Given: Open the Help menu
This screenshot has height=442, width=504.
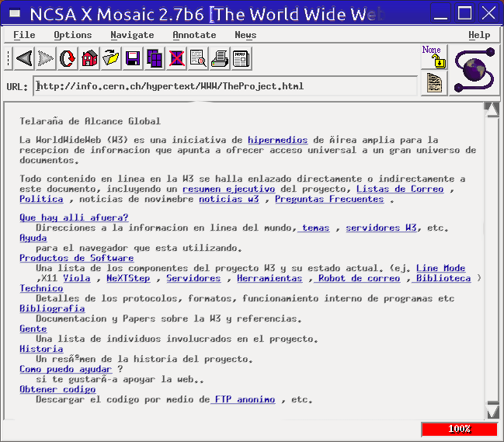Looking at the screenshot, I should 479,35.
